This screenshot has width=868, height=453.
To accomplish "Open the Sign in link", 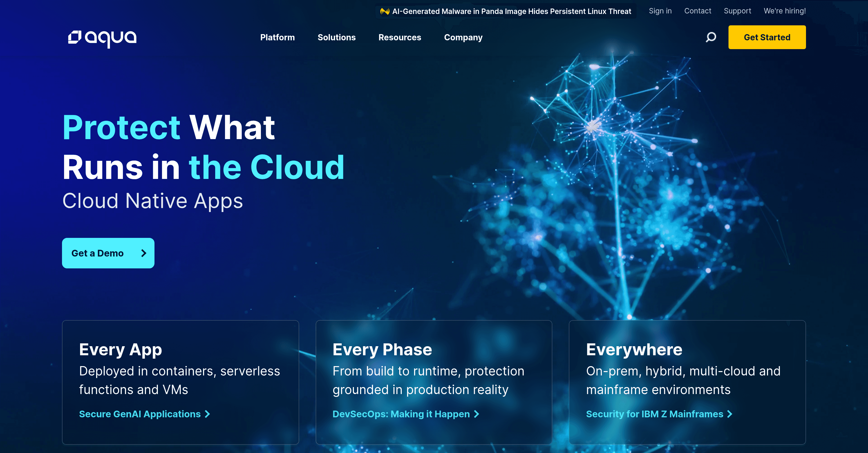I will (660, 11).
